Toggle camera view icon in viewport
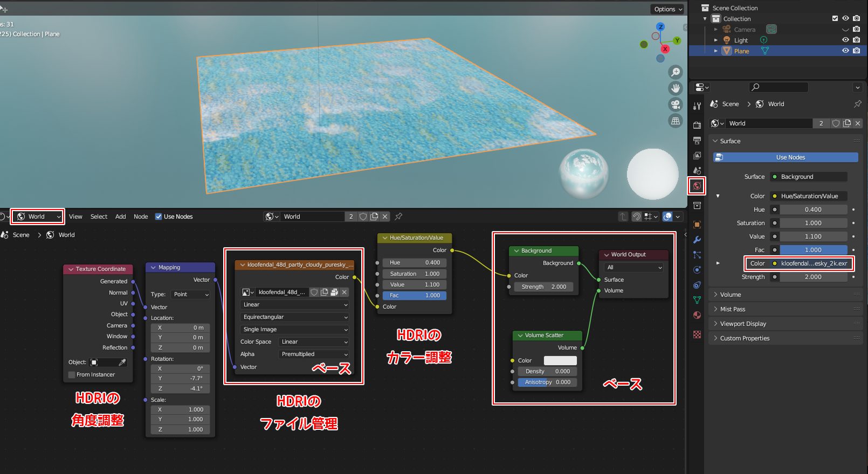868x474 pixels. click(675, 104)
